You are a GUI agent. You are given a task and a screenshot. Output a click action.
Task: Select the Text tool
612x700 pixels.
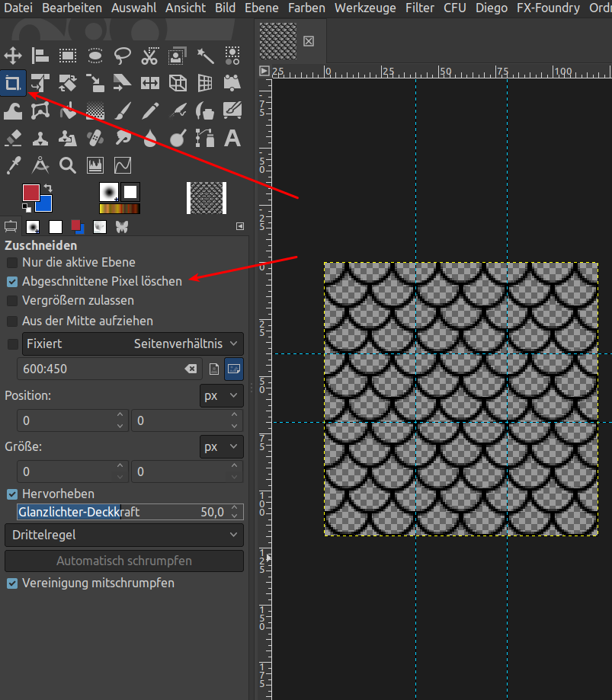(x=232, y=138)
